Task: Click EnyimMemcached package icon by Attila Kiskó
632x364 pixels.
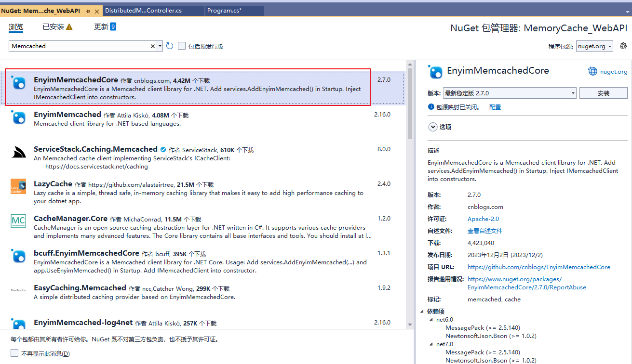Action: [x=18, y=117]
